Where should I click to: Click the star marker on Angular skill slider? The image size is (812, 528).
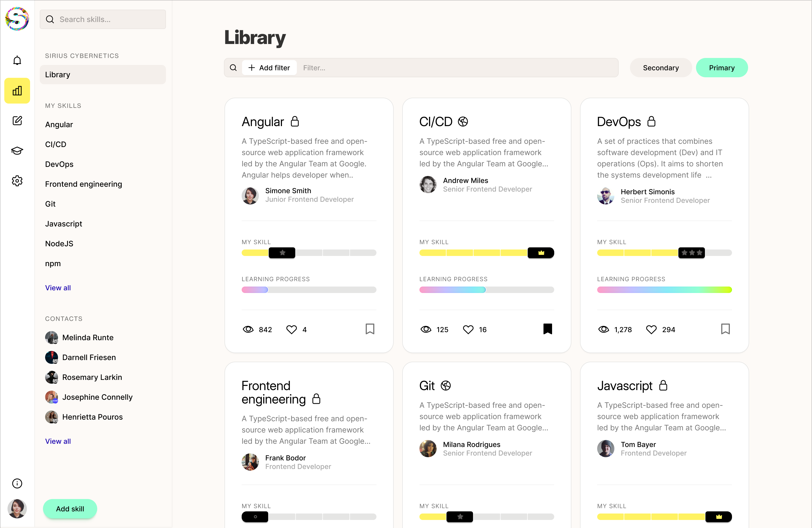click(282, 252)
